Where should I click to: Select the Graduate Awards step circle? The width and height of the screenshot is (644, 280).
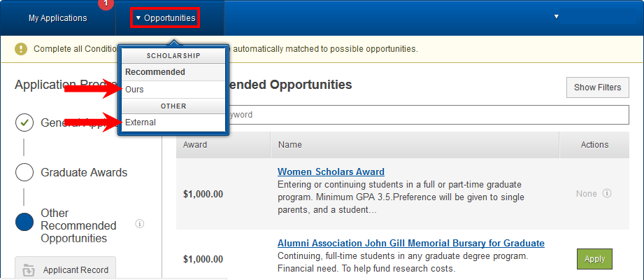pos(24,172)
